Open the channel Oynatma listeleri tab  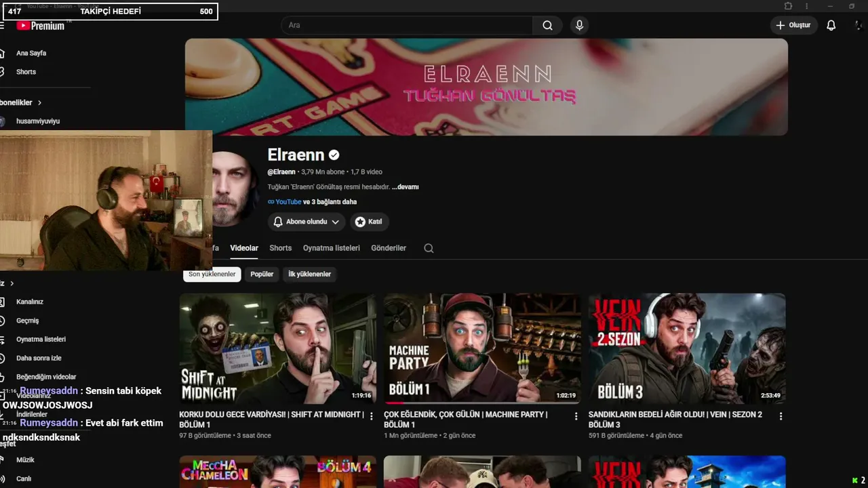click(x=332, y=248)
